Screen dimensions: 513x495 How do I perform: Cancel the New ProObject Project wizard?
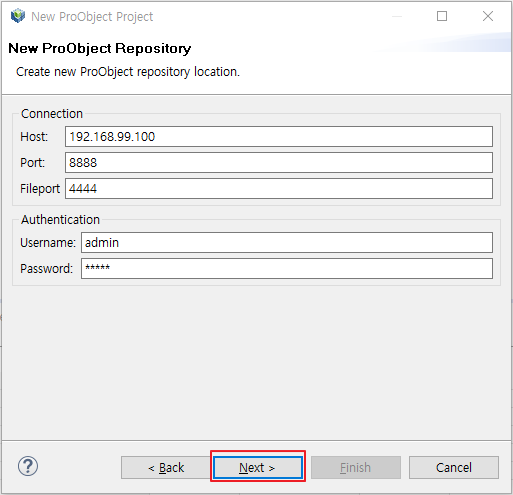point(454,467)
